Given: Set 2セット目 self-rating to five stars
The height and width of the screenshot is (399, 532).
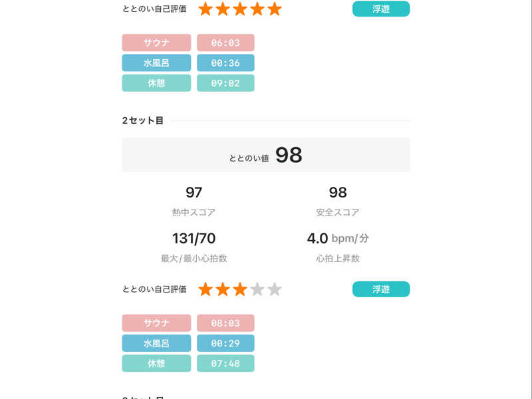Looking at the screenshot, I should tap(275, 289).
